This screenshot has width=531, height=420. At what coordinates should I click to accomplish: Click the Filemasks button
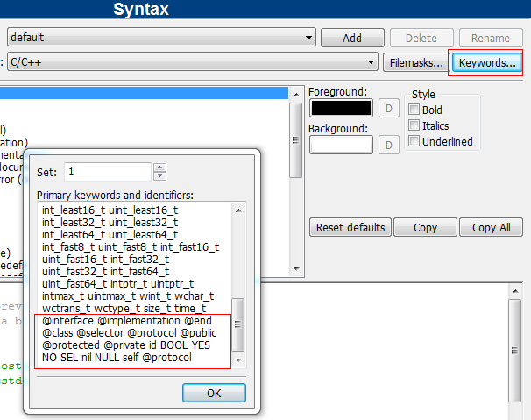414,63
